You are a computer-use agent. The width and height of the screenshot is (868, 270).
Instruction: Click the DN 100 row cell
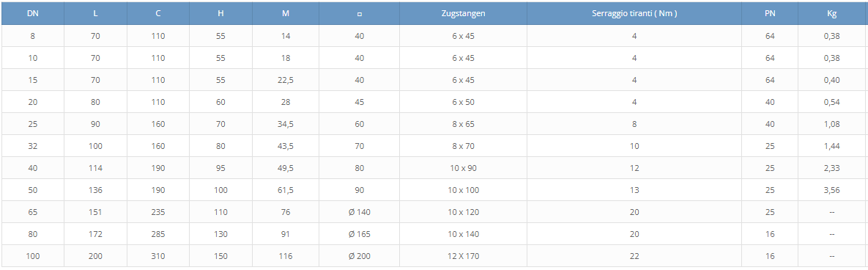pos(33,256)
